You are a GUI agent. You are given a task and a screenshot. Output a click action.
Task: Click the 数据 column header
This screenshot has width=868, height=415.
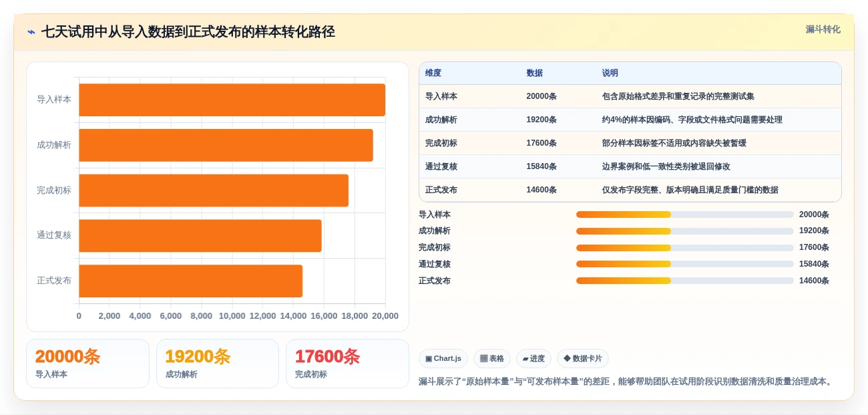(534, 73)
